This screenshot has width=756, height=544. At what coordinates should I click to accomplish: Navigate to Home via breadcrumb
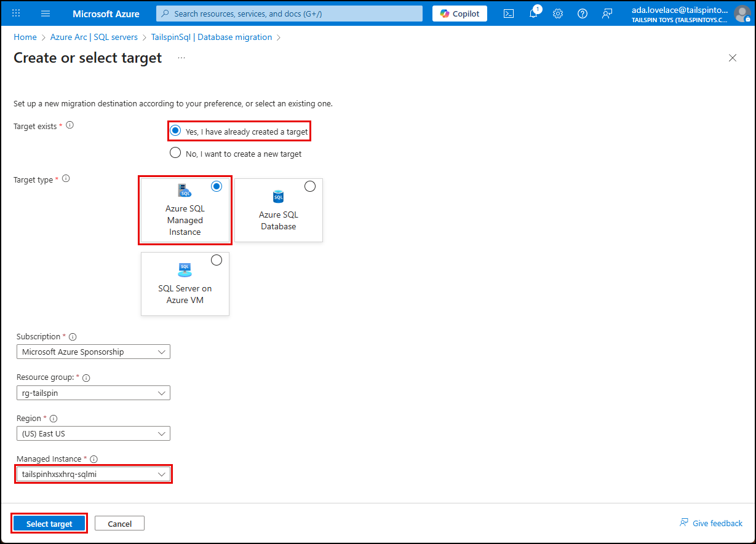(25, 37)
